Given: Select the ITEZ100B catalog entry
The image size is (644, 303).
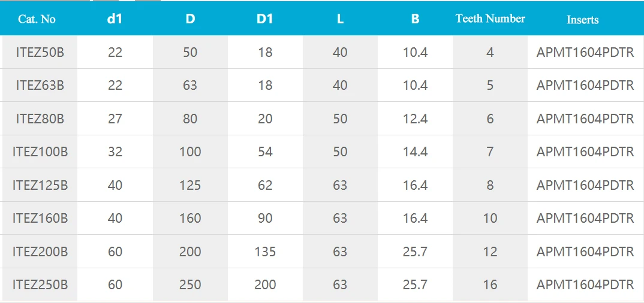Looking at the screenshot, I should point(40,151).
